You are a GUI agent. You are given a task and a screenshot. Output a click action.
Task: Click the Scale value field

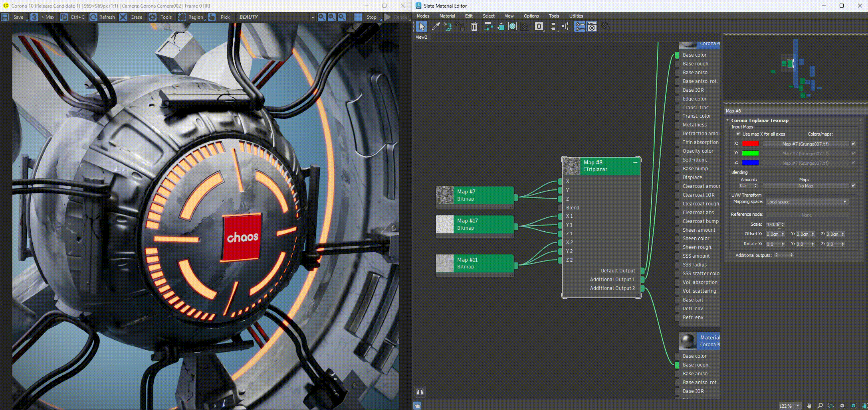(773, 225)
